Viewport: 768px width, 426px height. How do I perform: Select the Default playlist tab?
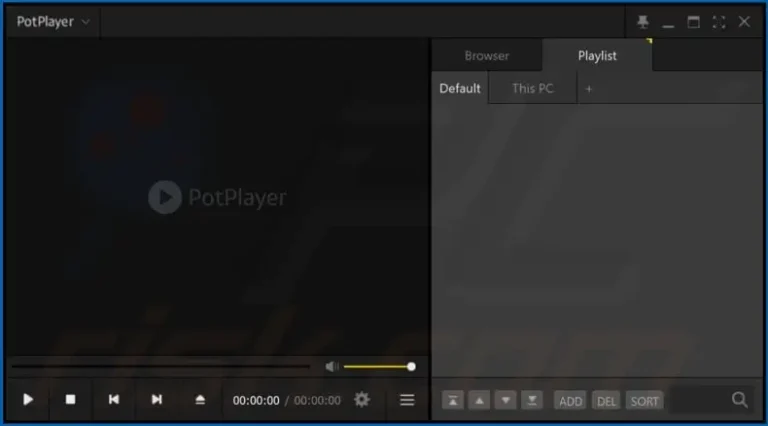[x=460, y=89]
